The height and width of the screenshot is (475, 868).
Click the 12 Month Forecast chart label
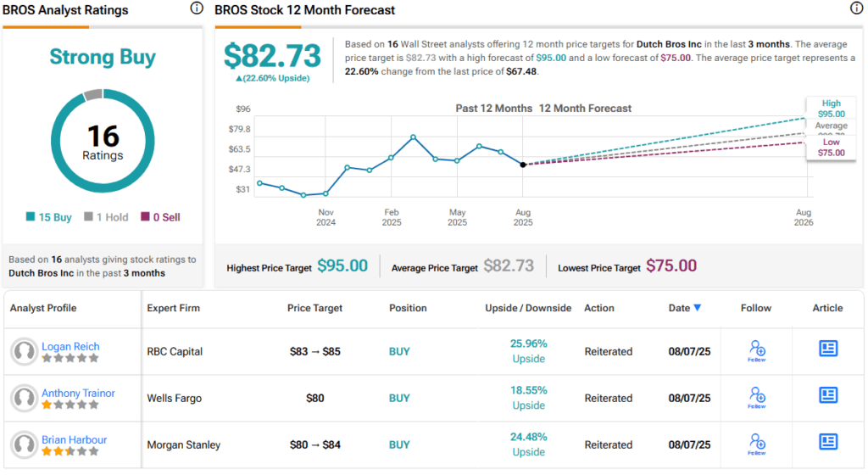(x=585, y=109)
